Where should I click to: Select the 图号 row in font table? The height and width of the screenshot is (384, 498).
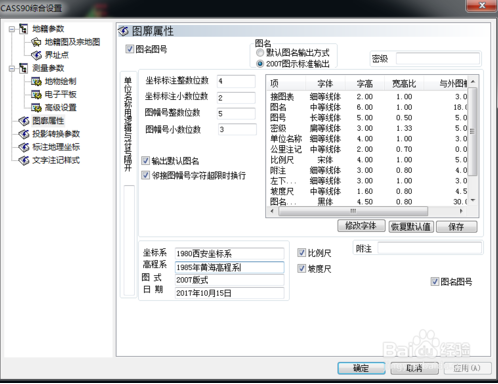[368, 118]
